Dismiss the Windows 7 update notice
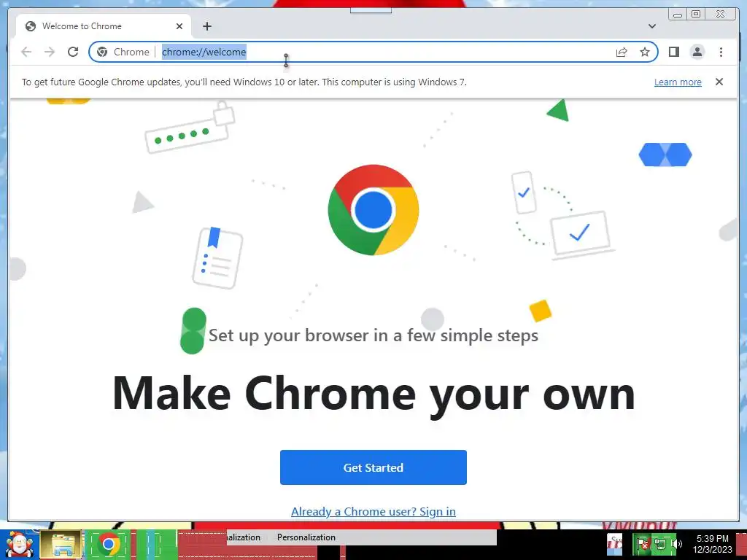This screenshot has height=560, width=747. pyautogui.click(x=719, y=82)
